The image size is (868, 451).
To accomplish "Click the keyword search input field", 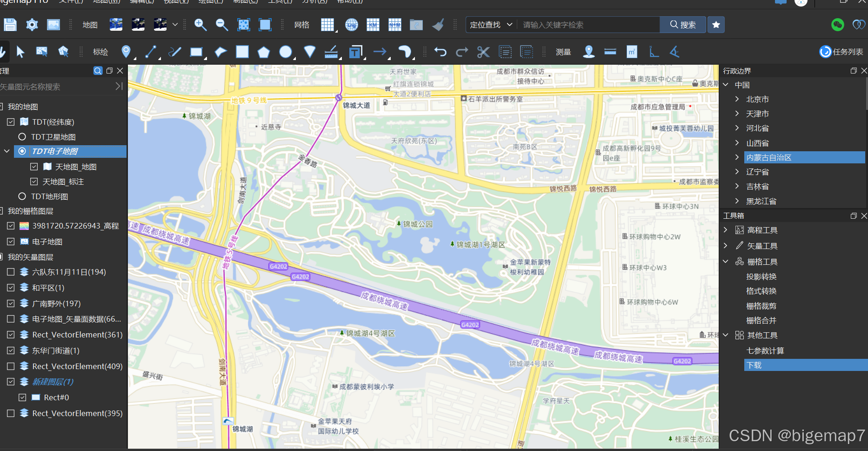I will [x=588, y=25].
